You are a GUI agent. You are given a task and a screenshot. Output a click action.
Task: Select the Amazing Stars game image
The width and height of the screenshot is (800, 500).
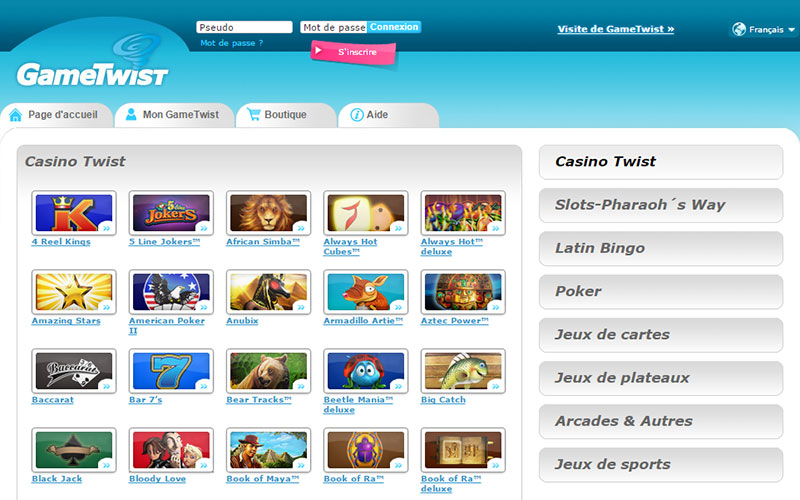[x=74, y=292]
